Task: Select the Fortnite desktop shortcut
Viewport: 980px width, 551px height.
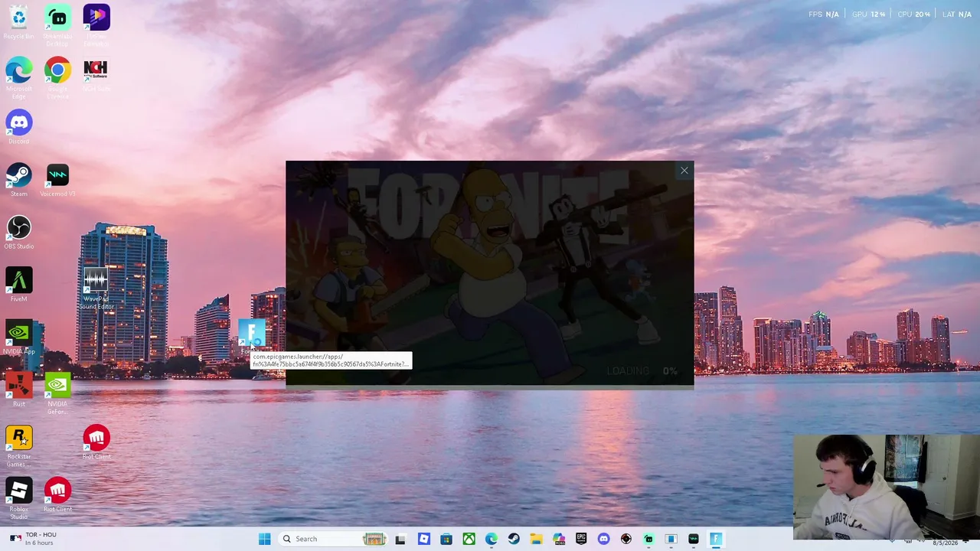Action: click(x=251, y=334)
